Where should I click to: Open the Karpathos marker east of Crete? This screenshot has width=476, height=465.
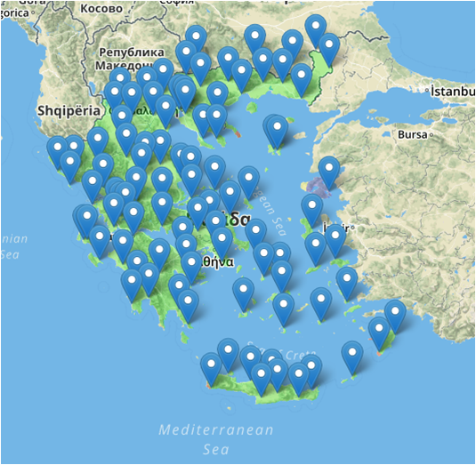[352, 357]
